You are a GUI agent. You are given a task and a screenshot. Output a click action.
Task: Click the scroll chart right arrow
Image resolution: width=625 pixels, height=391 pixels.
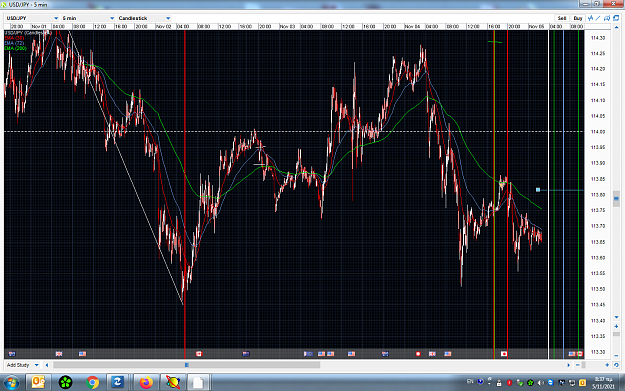click(568, 365)
